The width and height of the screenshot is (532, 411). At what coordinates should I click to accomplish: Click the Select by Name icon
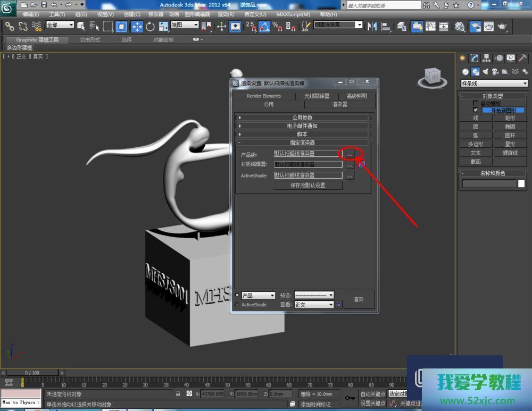click(x=95, y=26)
